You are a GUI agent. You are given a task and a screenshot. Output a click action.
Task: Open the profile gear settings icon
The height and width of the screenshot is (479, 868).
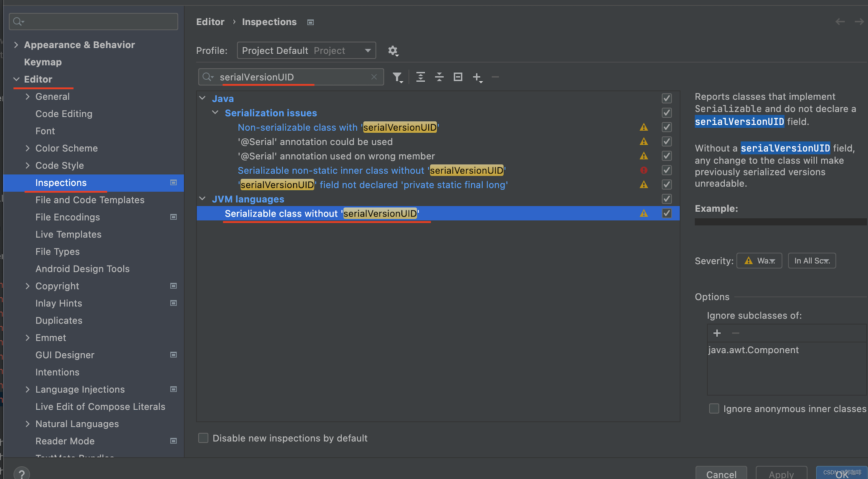393,51
